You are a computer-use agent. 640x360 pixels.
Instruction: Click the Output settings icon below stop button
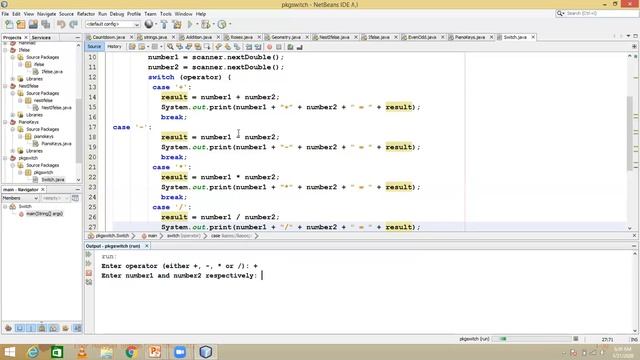(89, 282)
